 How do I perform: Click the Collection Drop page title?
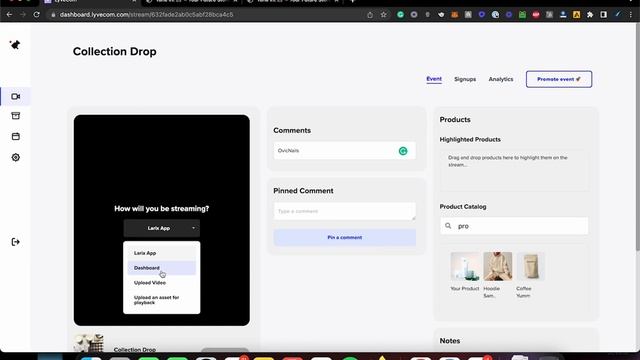(115, 51)
